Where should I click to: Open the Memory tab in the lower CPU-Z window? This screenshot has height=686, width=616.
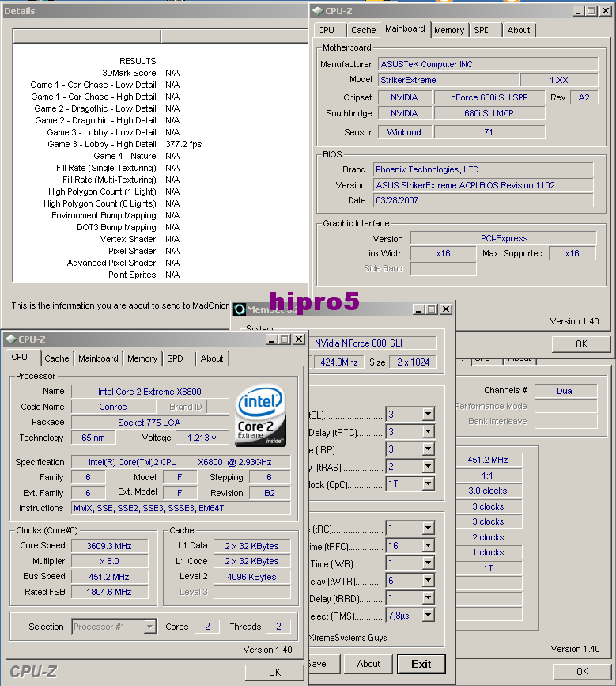[x=142, y=358]
